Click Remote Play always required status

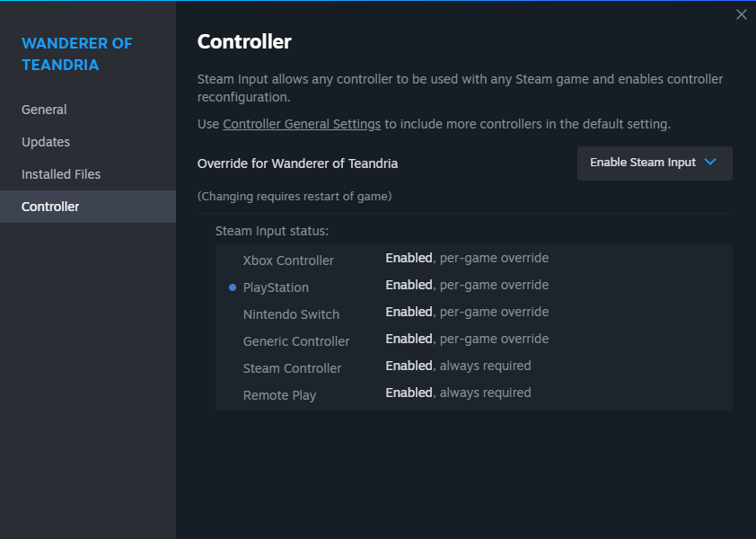[485, 393]
